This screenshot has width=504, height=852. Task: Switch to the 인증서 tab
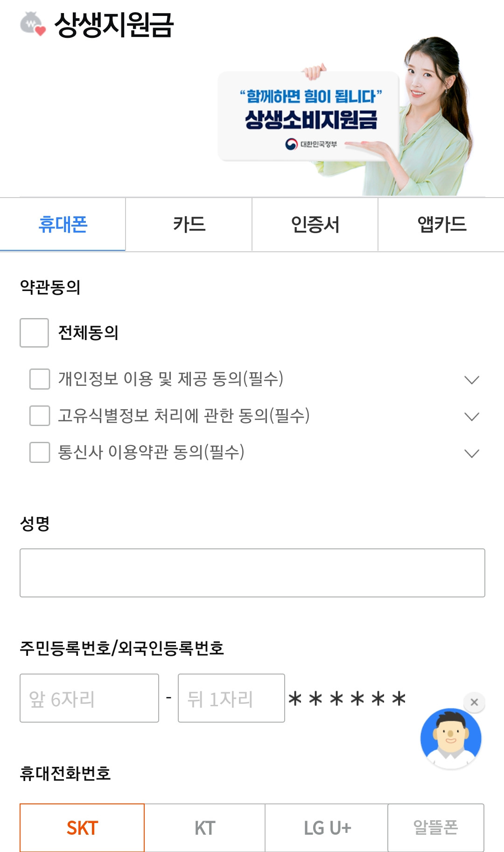coord(315,225)
